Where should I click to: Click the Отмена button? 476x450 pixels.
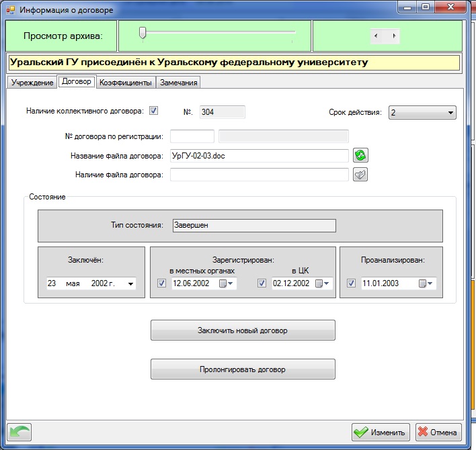pyautogui.click(x=438, y=432)
